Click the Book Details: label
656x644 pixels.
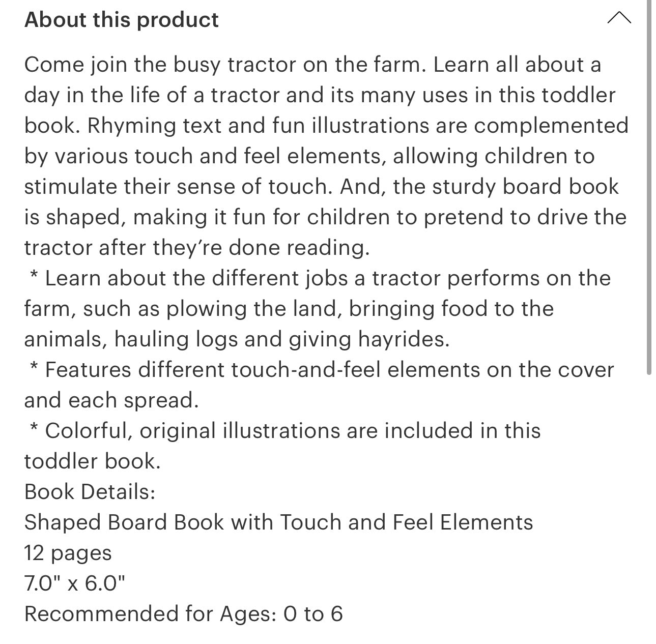click(90, 492)
